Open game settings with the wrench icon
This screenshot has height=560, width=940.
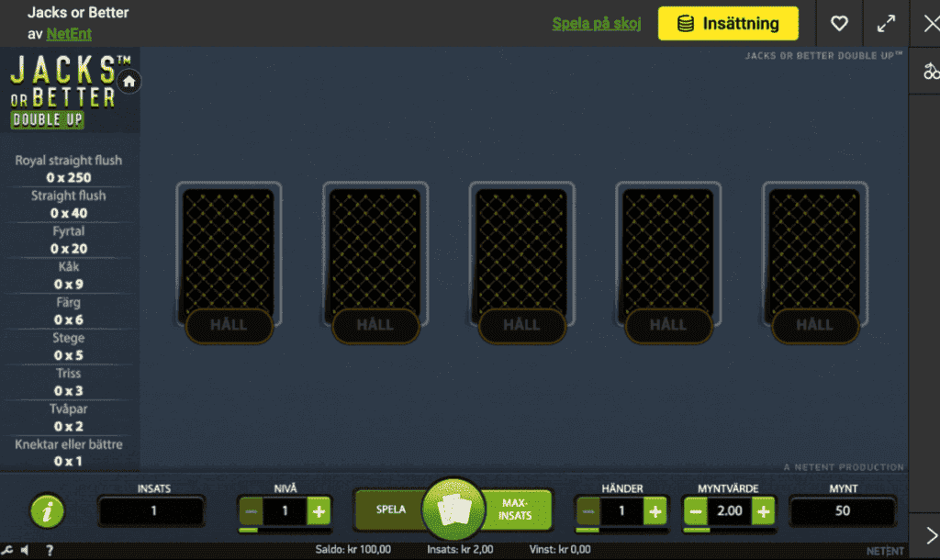8,551
